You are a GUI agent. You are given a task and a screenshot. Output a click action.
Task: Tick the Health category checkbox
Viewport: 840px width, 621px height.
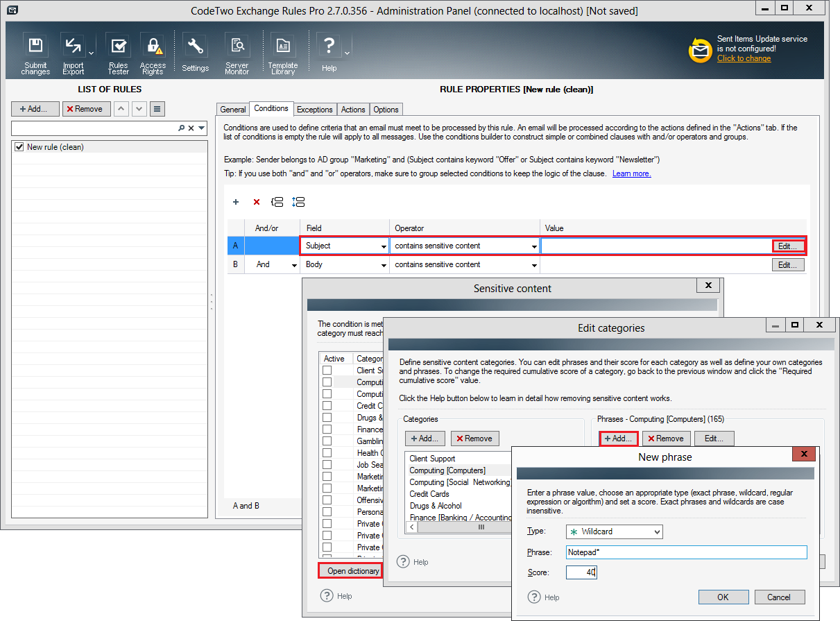click(327, 453)
